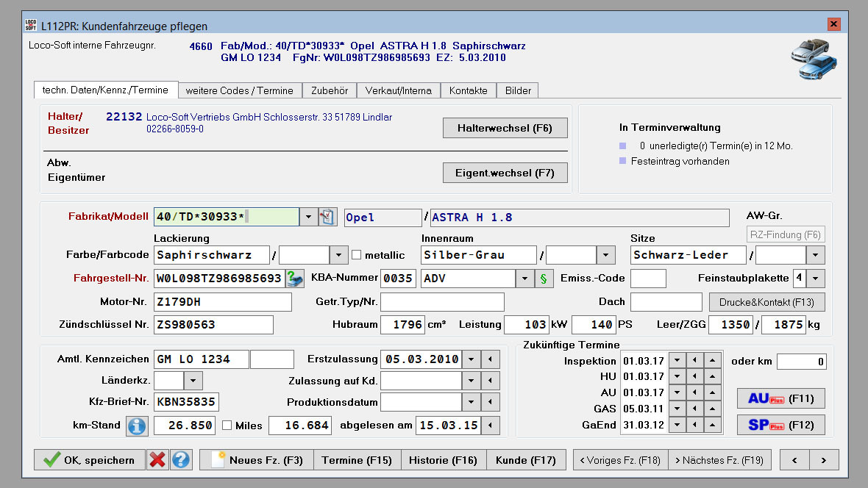Click the red X cancel icon
The height and width of the screenshot is (488, 868).
(157, 460)
